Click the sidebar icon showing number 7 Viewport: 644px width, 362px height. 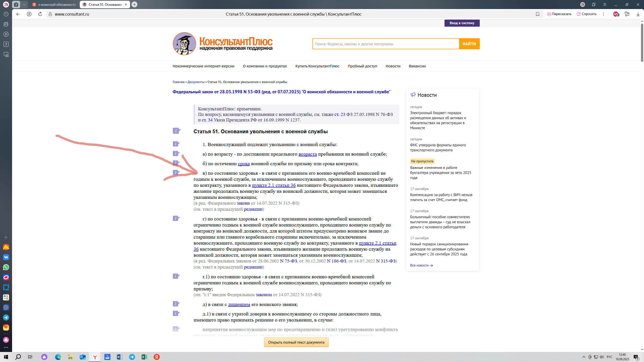[6, 44]
